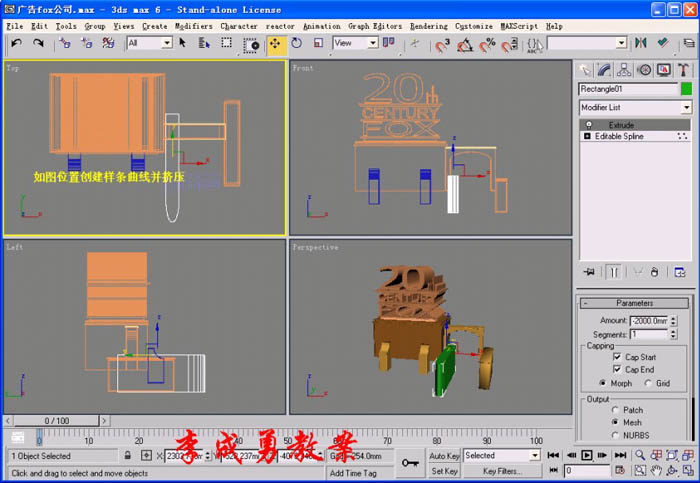
Task: Open the Motion command panel tab
Action: tap(644, 70)
